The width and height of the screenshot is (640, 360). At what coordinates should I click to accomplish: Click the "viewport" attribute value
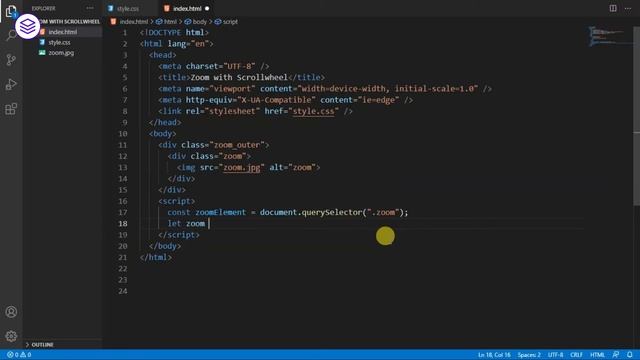[232, 89]
